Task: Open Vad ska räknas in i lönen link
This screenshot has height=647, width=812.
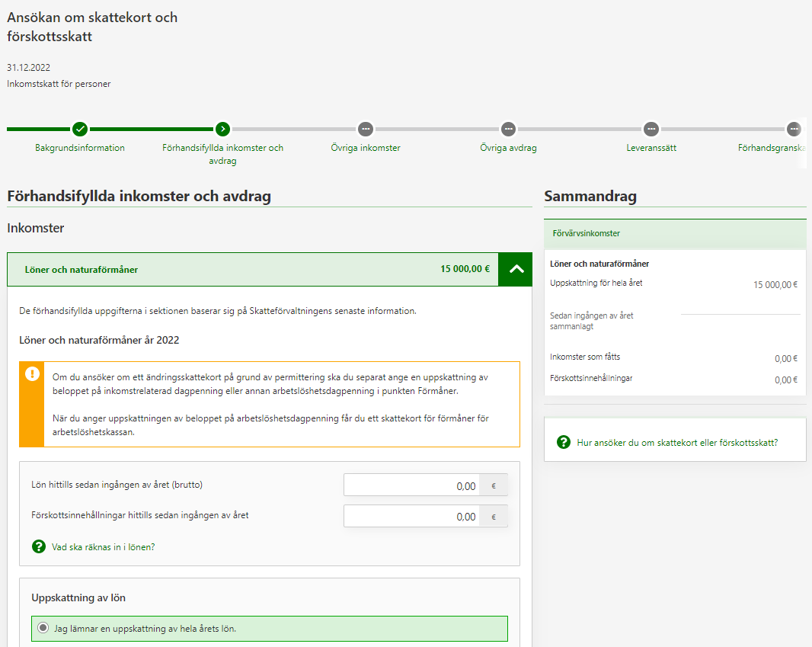Action: (x=103, y=546)
